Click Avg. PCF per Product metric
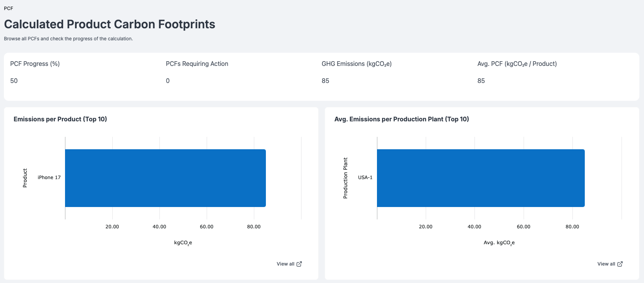Image resolution: width=644 pixels, height=283 pixels. [517, 64]
